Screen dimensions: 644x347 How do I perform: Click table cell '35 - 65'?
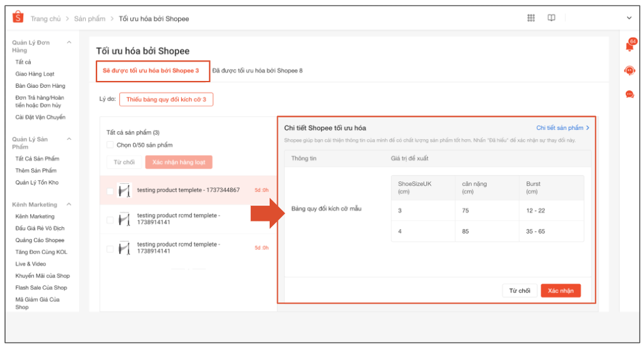click(536, 232)
